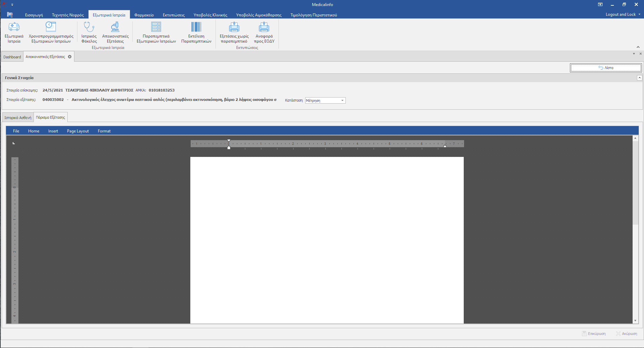Open Χρονοπρογραμματισμός Εξωτερικών Ιατρείων scheduler
644x348 pixels.
coord(51,27)
